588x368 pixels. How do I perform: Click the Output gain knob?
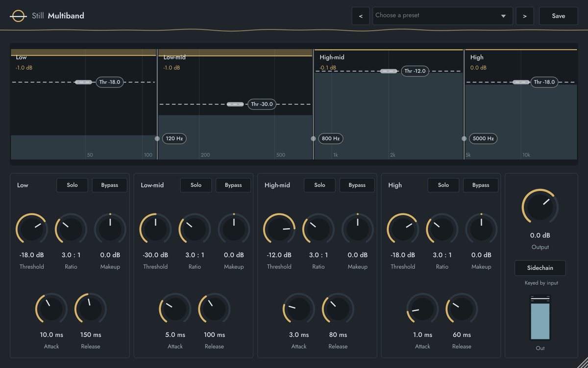point(540,207)
